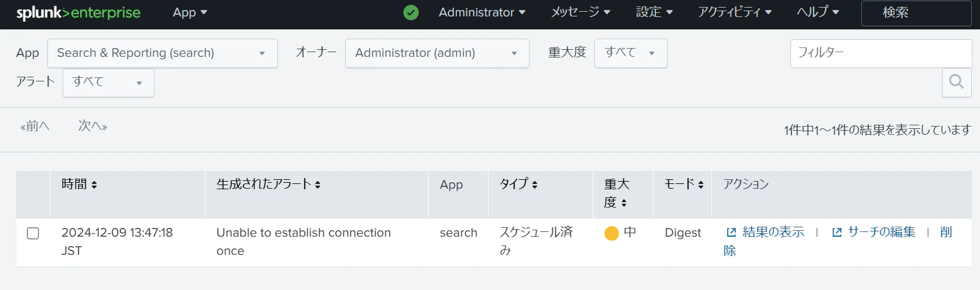The image size is (980, 290).
Task: Click the results count text 1件中1～1件
Action: (x=878, y=130)
